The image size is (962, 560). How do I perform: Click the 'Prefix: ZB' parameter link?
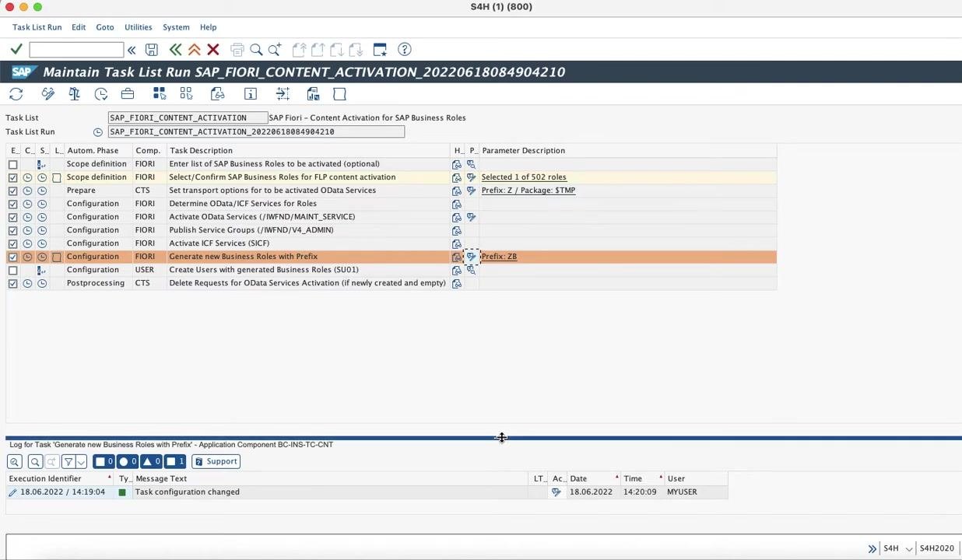point(499,257)
